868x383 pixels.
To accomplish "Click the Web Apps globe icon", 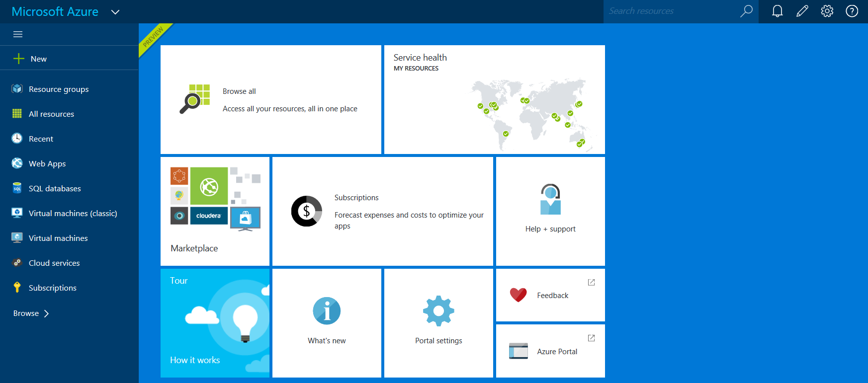I will coord(17,163).
